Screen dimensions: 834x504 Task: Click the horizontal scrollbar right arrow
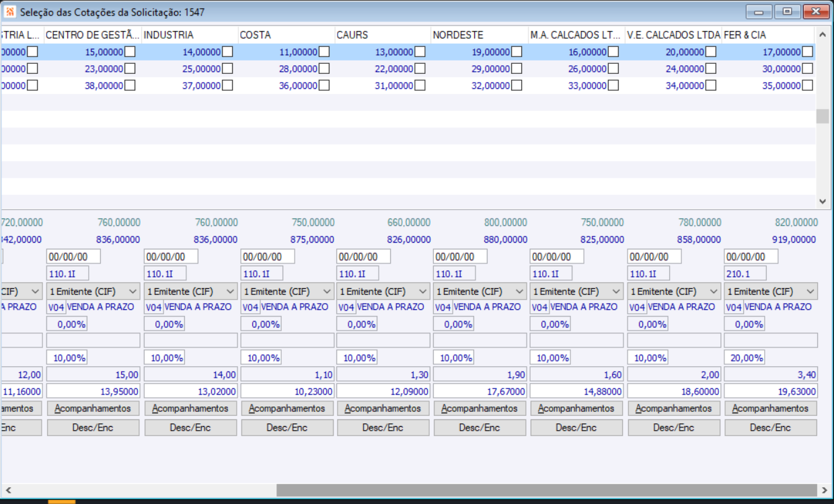click(x=824, y=491)
